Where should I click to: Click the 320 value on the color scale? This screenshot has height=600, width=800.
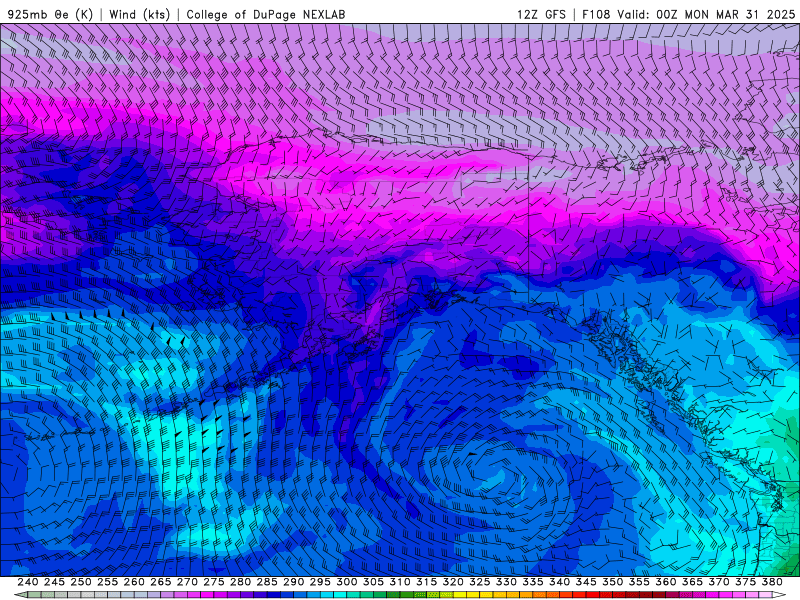pos(453,582)
